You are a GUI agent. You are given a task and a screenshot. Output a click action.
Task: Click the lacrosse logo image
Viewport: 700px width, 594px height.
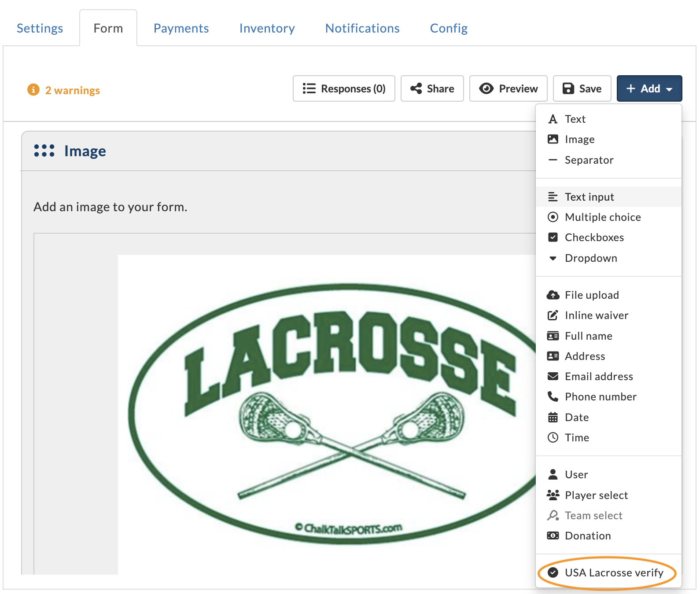pyautogui.click(x=327, y=414)
